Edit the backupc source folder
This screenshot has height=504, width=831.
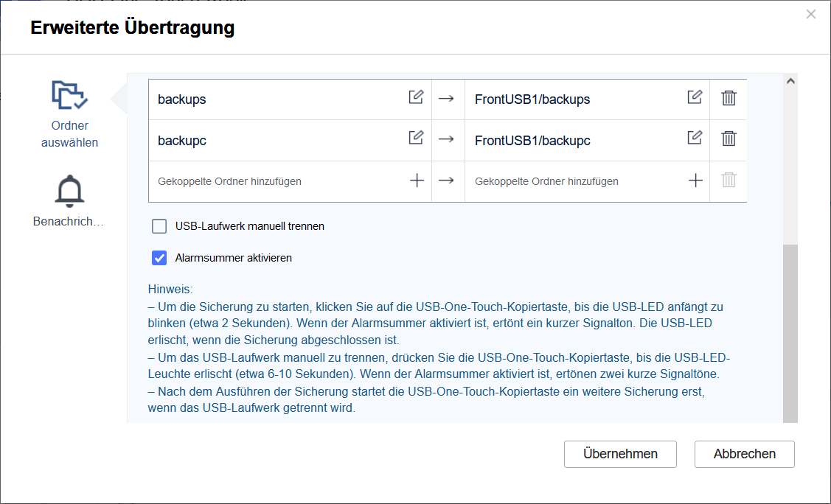point(416,138)
